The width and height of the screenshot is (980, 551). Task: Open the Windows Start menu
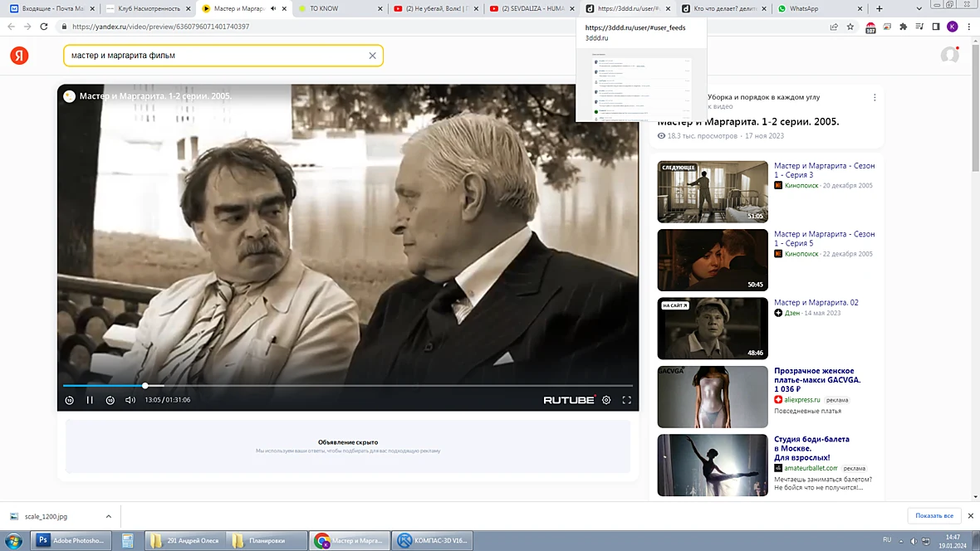click(13, 540)
